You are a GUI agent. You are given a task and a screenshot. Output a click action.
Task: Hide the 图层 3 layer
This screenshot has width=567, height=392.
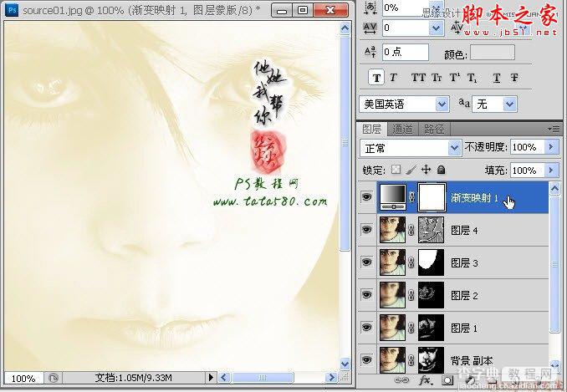coord(366,262)
